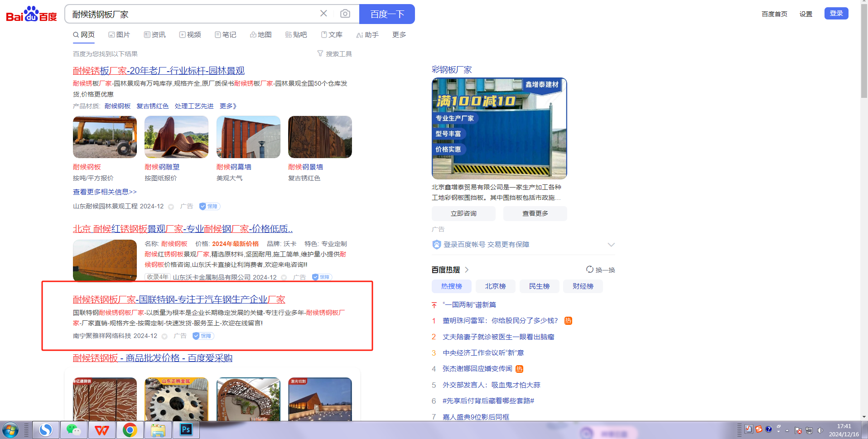Expand the 更多 search categories
Image resolution: width=868 pixels, height=439 pixels.
coord(399,35)
